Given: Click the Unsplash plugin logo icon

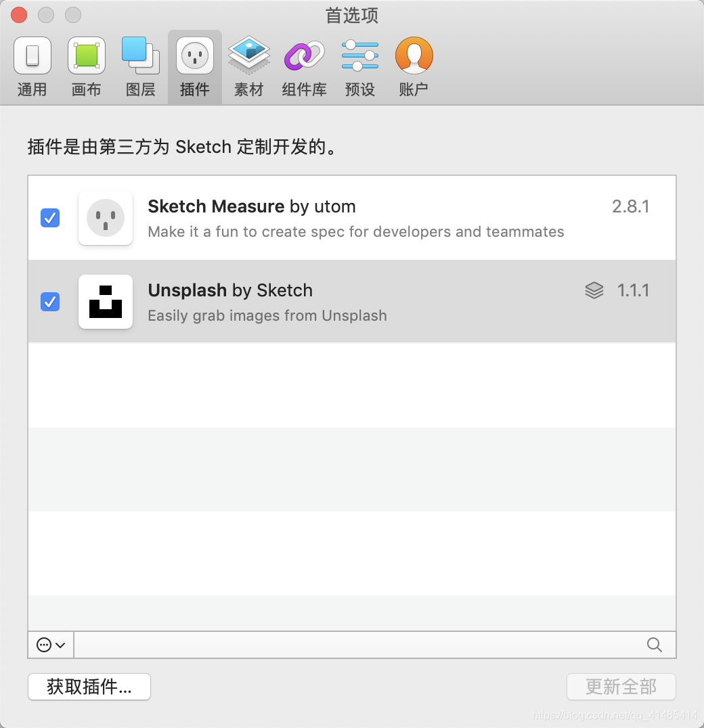Looking at the screenshot, I should [106, 302].
